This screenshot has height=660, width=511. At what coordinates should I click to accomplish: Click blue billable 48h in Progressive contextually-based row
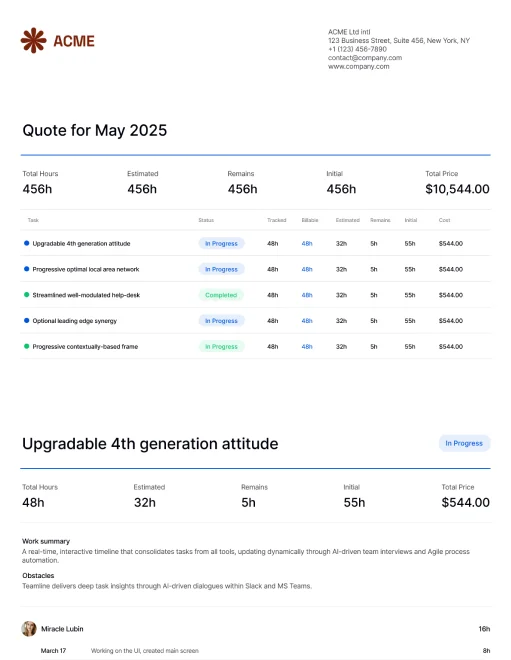click(x=307, y=346)
